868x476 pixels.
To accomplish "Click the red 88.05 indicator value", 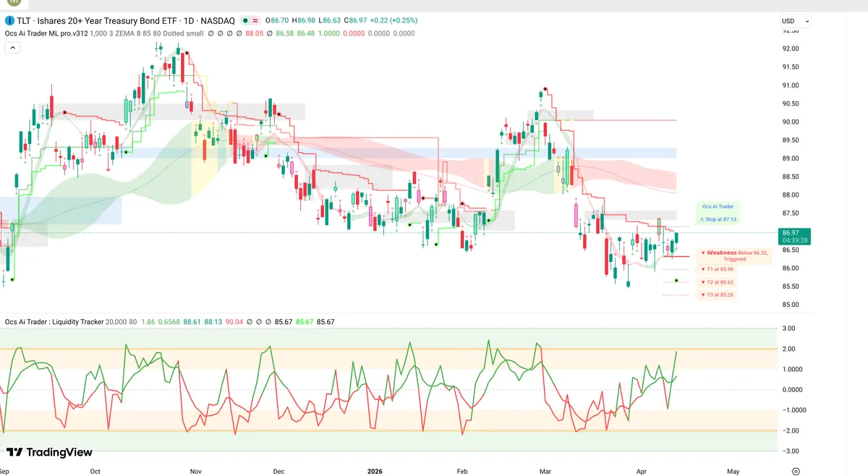I will pos(255,33).
